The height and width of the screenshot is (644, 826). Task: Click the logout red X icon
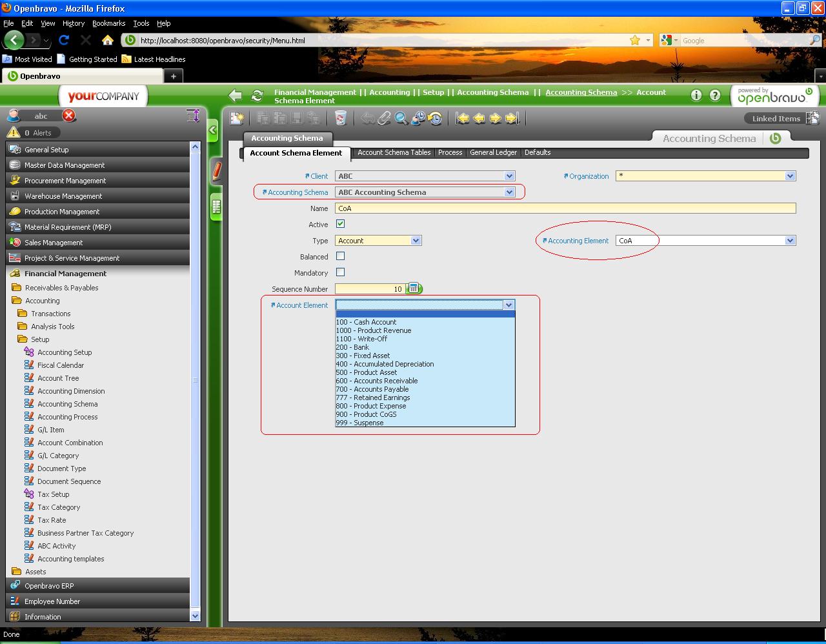tap(69, 116)
